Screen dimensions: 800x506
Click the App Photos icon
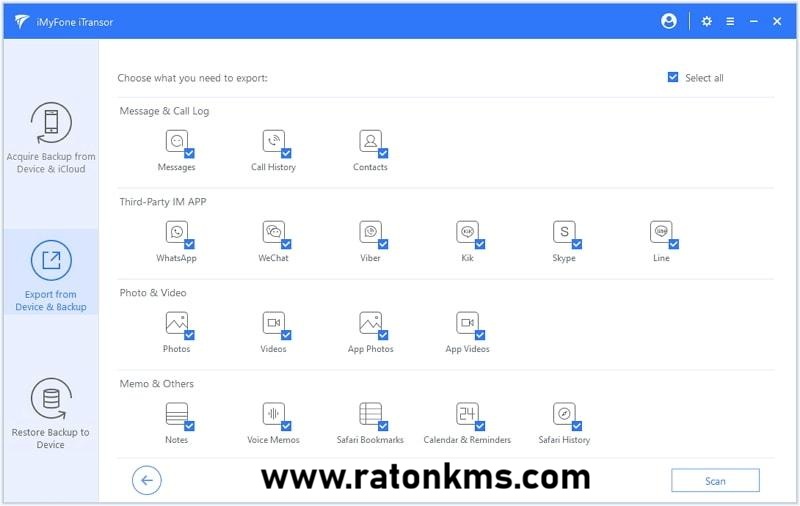click(x=370, y=323)
